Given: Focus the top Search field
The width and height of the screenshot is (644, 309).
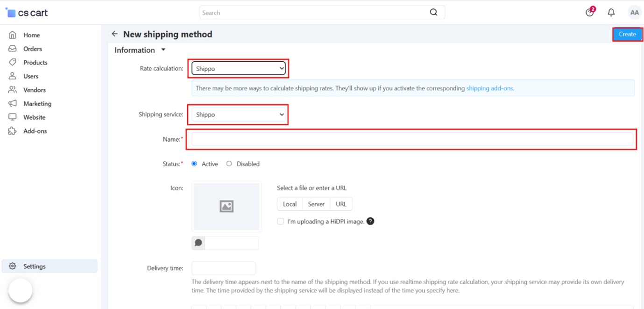Looking at the screenshot, I should click(x=322, y=13).
